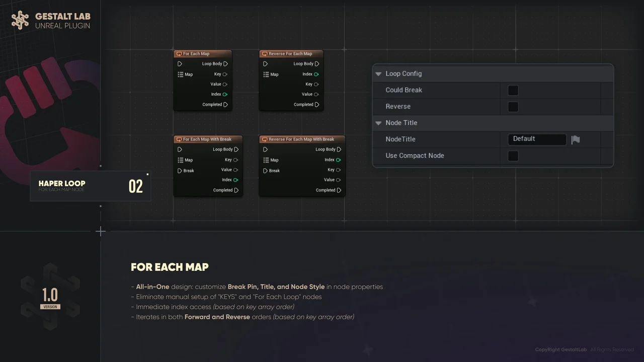Click Value output pin on Reverse For Each Map node
Screen dimensions: 644x362
316,94
